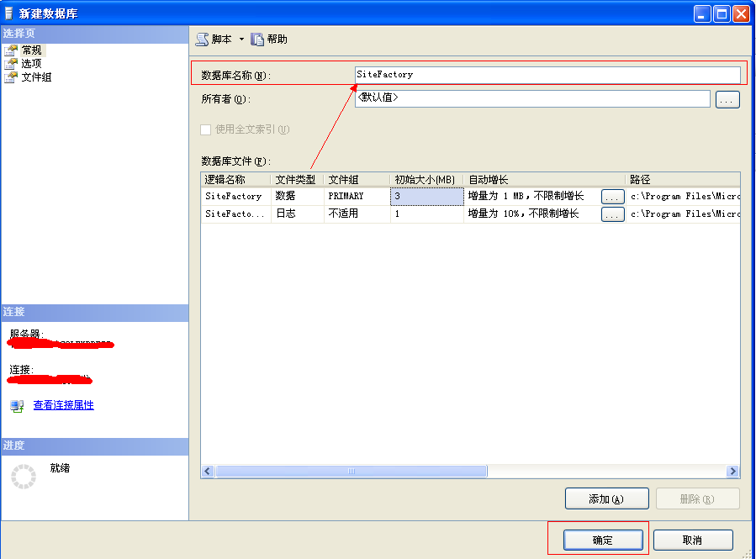Click the 所有者 input field

531,99
